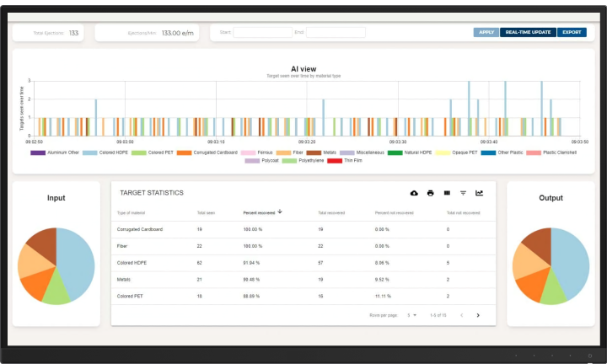The height and width of the screenshot is (364, 607).
Task: Sort table by Total seen column
Action: 206,213
